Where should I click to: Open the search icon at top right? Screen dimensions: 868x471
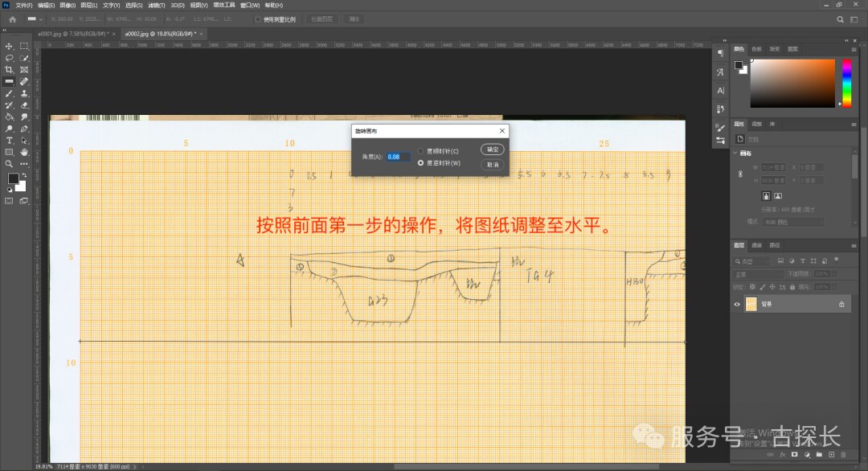pyautogui.click(x=841, y=19)
